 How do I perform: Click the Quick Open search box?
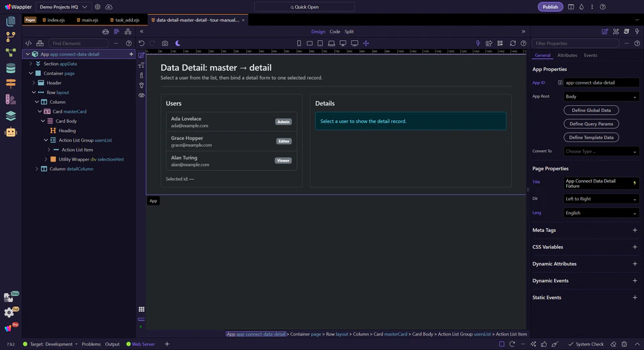305,7
